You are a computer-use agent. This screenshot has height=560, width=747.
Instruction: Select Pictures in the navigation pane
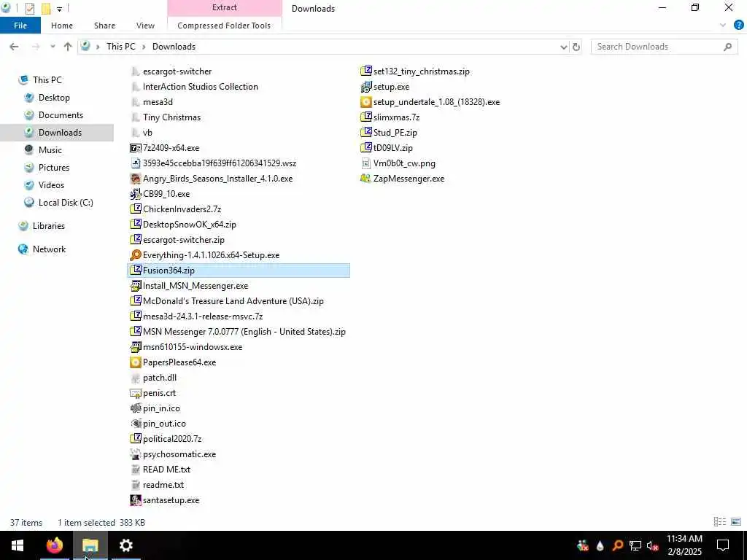pyautogui.click(x=54, y=168)
